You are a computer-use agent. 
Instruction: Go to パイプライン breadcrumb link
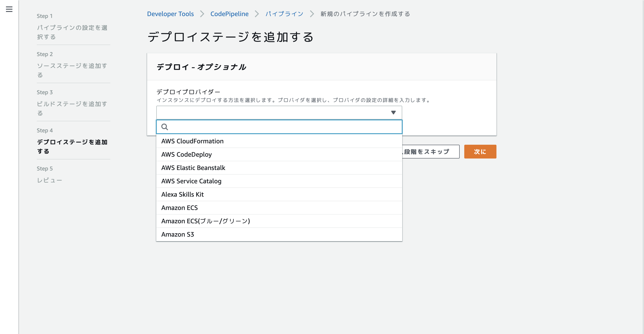284,14
